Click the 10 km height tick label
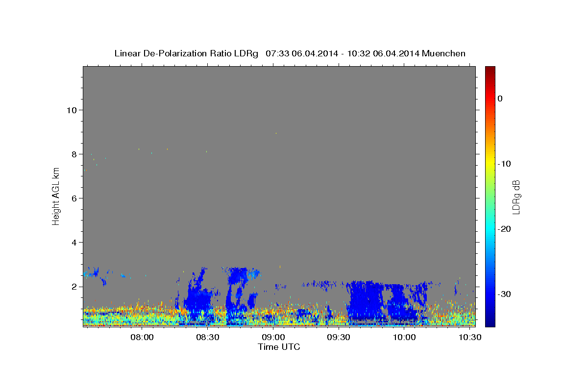Screen dimensions: 588x392 (72, 110)
